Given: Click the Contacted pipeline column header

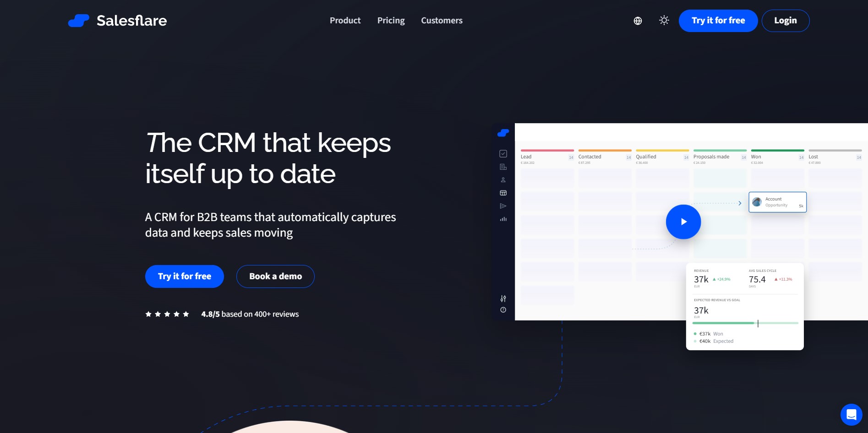Looking at the screenshot, I should point(605,157).
